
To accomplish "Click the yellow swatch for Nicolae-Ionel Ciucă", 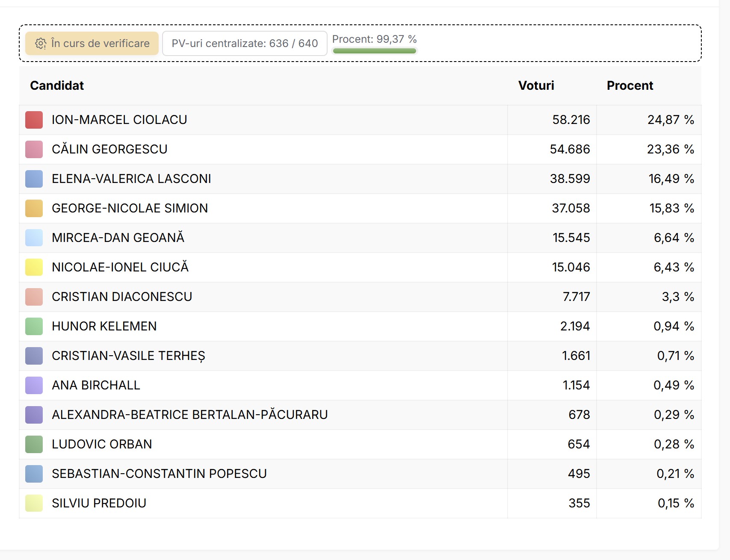I will [x=34, y=267].
